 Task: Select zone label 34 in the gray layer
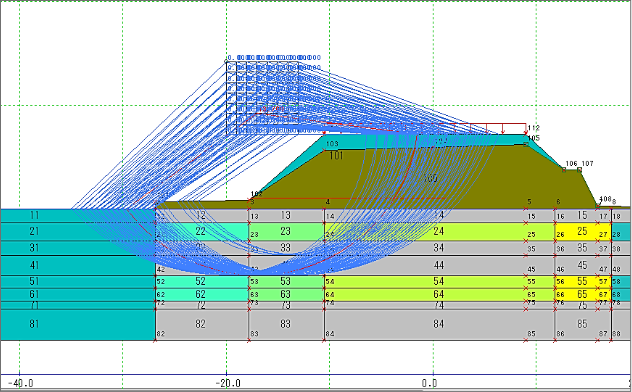[439, 247]
